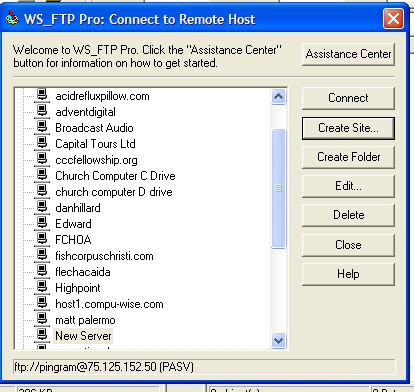Select FCHOA in the site list

click(x=73, y=240)
